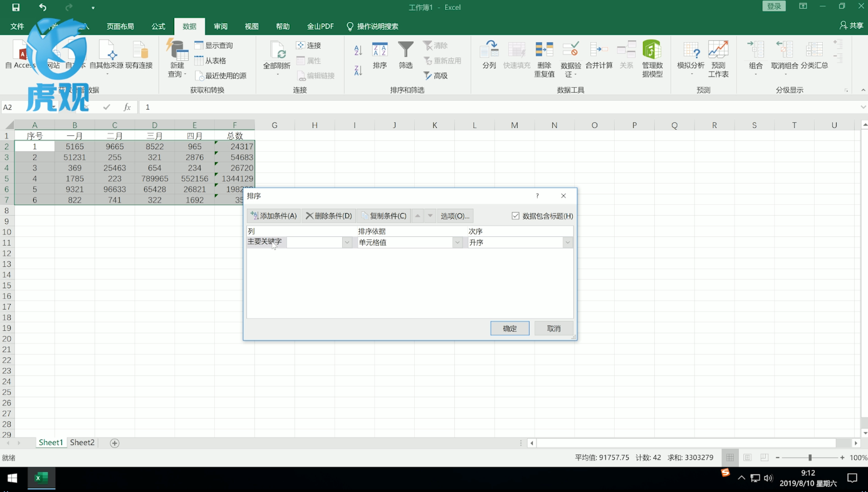Show hidden tray icons chevron
This screenshot has height=492, width=868.
[741, 478]
